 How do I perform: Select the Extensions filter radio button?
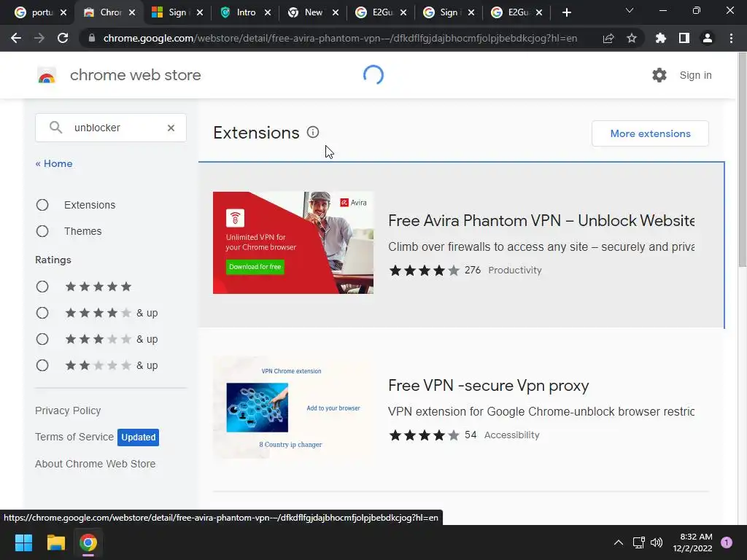(42, 205)
